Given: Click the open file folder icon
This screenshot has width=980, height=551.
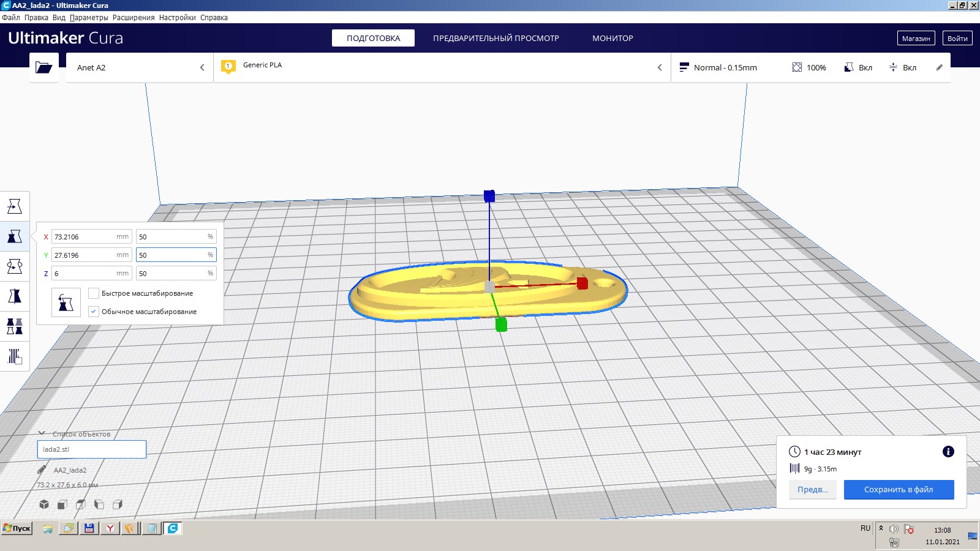Looking at the screenshot, I should 43,67.
